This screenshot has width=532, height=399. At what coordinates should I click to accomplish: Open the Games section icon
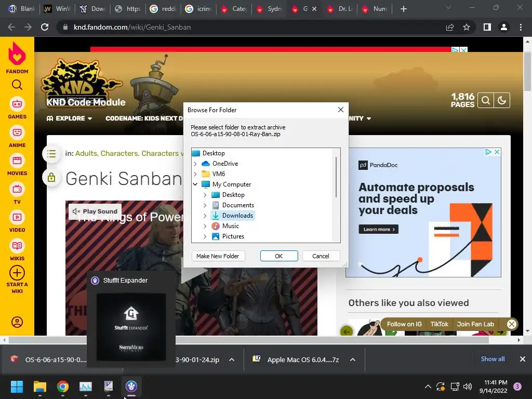coord(17,104)
